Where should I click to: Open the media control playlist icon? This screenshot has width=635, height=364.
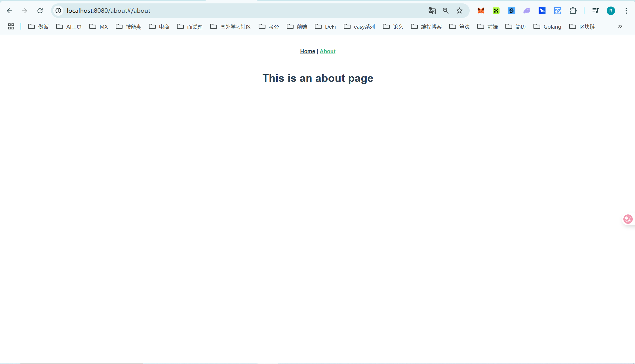coord(595,11)
